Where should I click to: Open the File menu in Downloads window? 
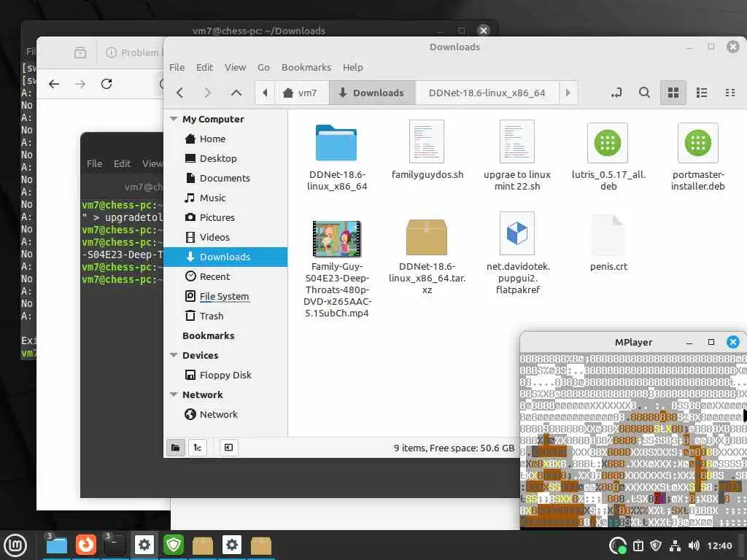(x=177, y=68)
